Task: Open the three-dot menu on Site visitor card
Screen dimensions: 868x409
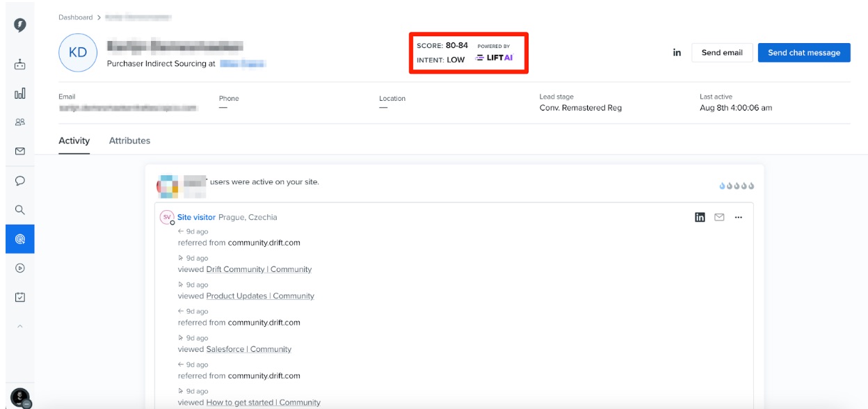Action: point(739,217)
